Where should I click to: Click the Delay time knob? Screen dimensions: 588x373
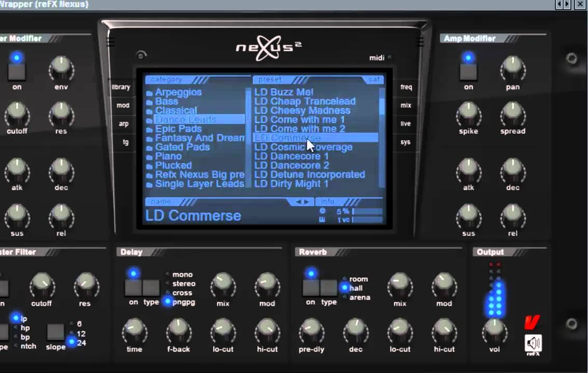click(134, 331)
